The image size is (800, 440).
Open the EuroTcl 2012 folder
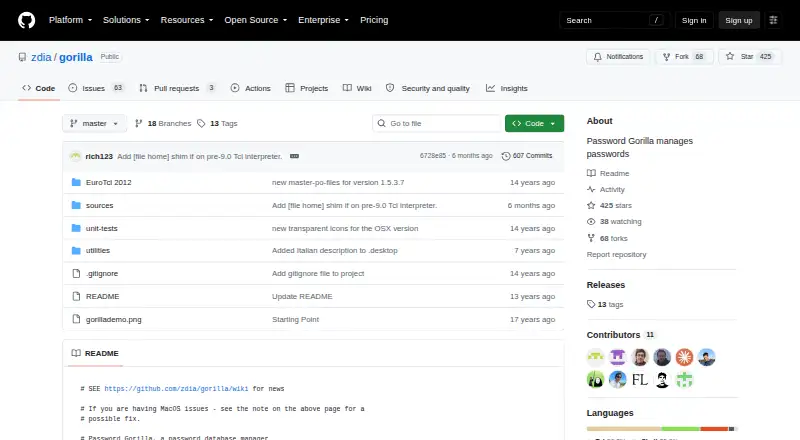click(x=109, y=182)
